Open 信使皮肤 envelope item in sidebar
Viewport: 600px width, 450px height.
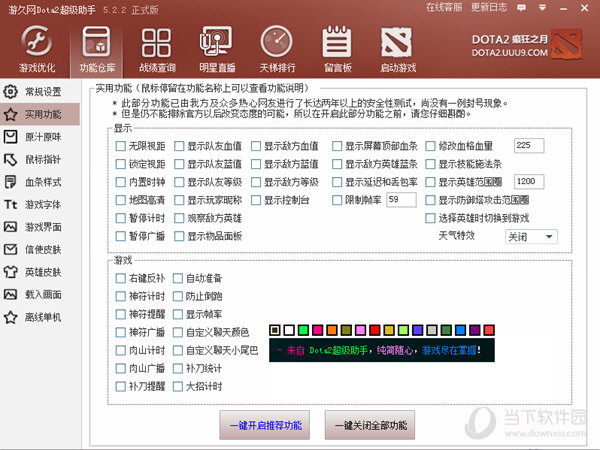(40, 249)
